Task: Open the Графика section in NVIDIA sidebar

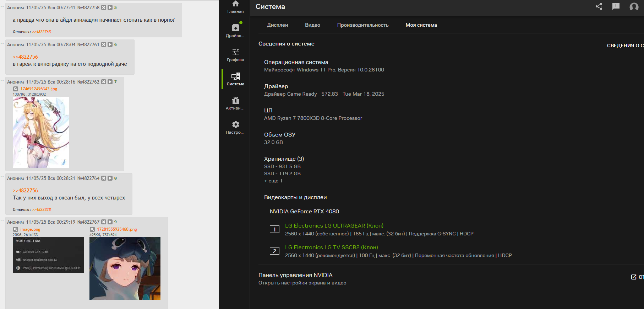Action: tap(235, 55)
